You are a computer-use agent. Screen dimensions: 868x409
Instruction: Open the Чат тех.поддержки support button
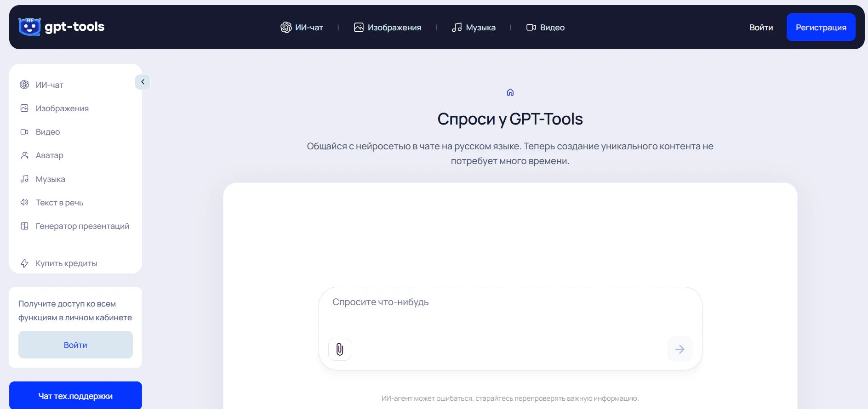click(75, 396)
